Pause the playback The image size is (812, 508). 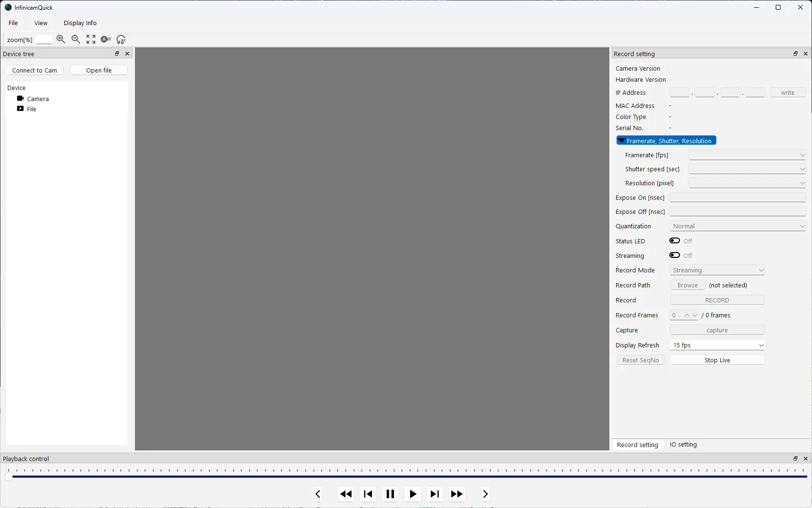tap(390, 494)
